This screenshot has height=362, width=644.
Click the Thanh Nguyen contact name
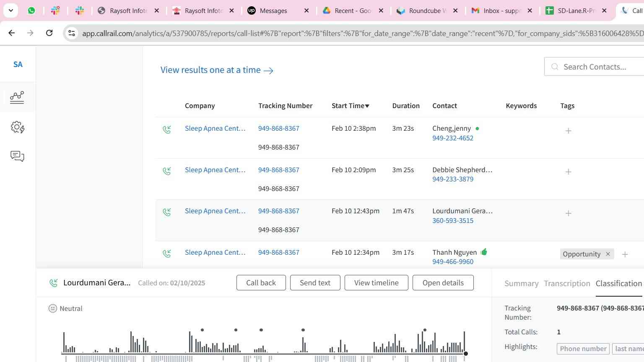[454, 252]
